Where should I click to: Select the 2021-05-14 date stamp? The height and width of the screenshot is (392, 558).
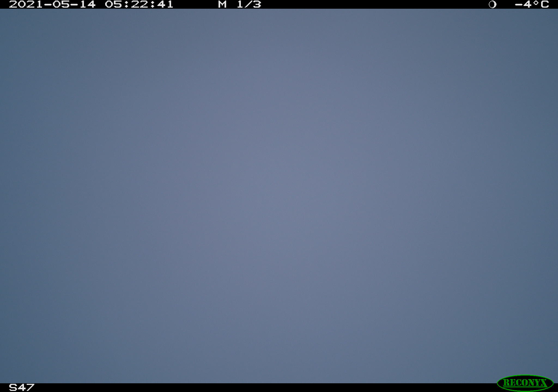(52, 4)
